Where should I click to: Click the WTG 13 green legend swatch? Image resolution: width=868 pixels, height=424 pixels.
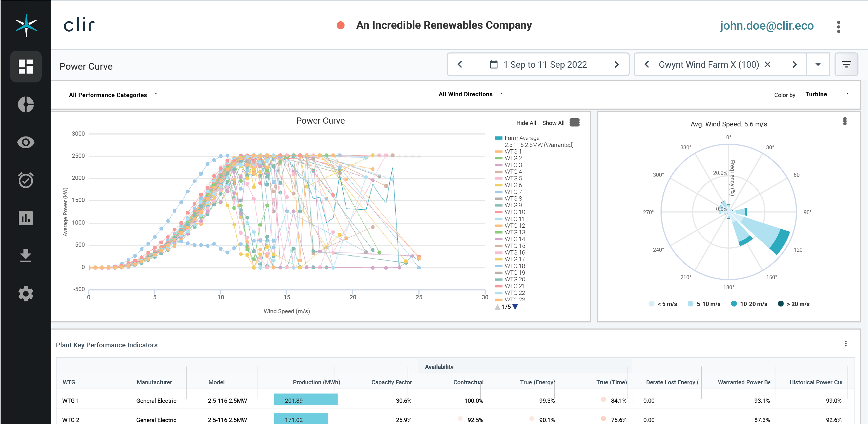[x=498, y=233]
